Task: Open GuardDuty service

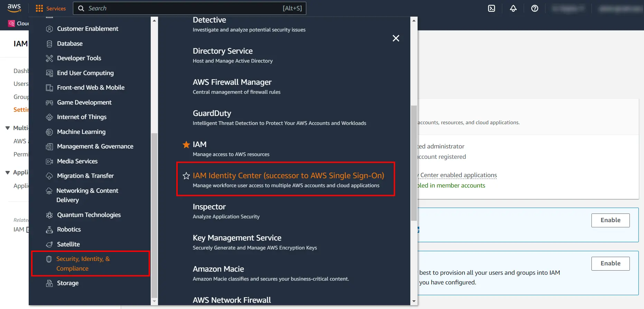Action: (212, 113)
